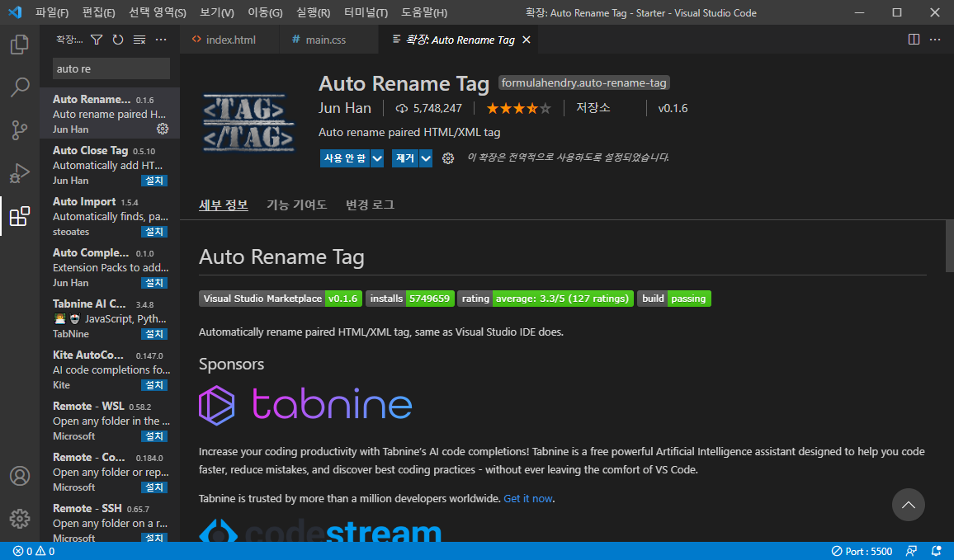Select the Extensions view icon
Viewport: 954px width, 560px height.
click(20, 216)
